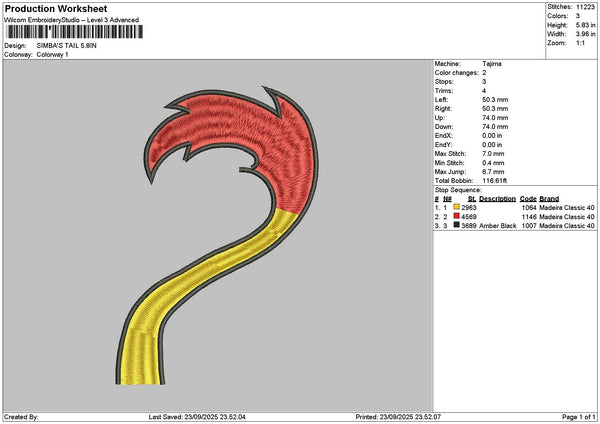The width and height of the screenshot is (600, 424).
Task: Click 'Madeira Classic 40' in the code 1064 row
Action: [567, 207]
